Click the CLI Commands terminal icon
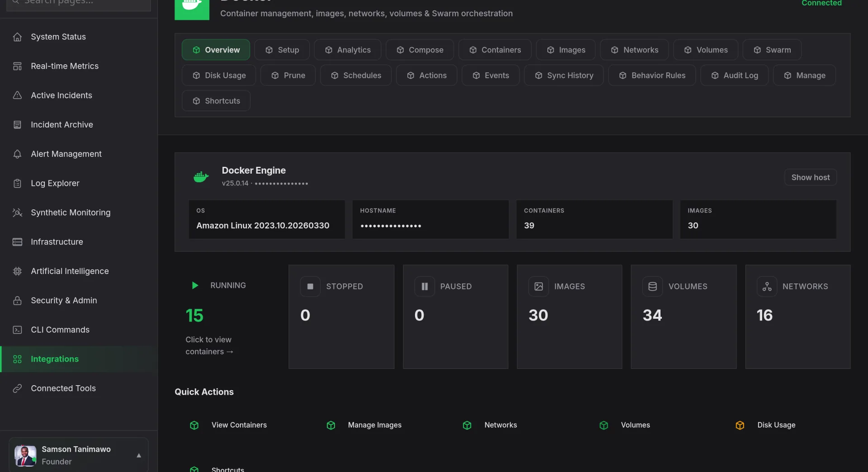Image resolution: width=868 pixels, height=472 pixels. pyautogui.click(x=17, y=330)
